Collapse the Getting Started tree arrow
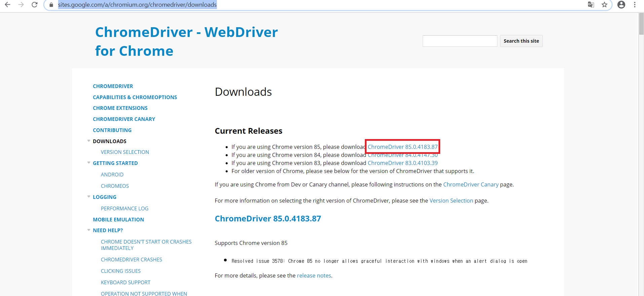This screenshot has height=296, width=644. [x=89, y=163]
